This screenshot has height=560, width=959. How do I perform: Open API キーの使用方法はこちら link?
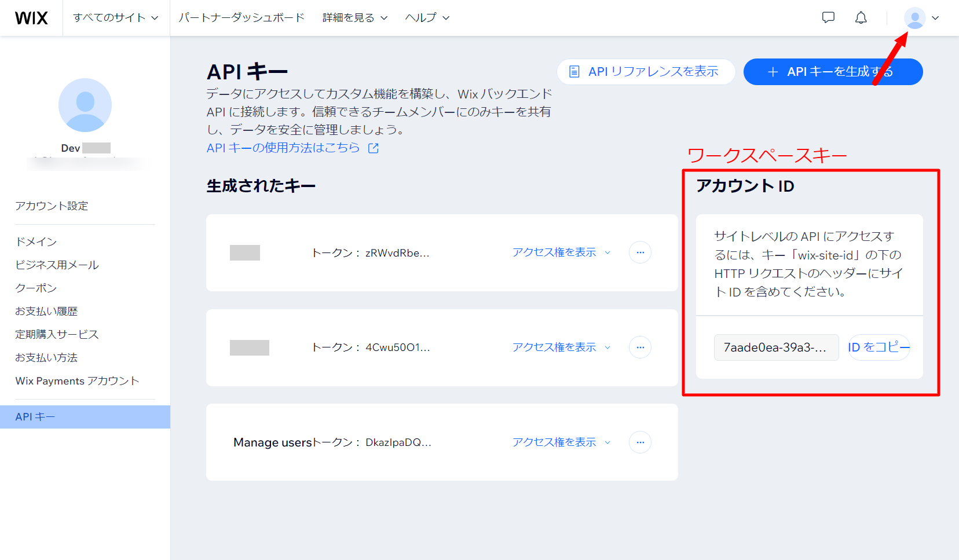[292, 148]
